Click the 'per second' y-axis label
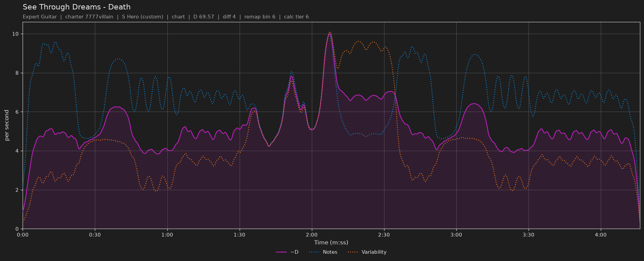644x261 pixels. pos(7,125)
